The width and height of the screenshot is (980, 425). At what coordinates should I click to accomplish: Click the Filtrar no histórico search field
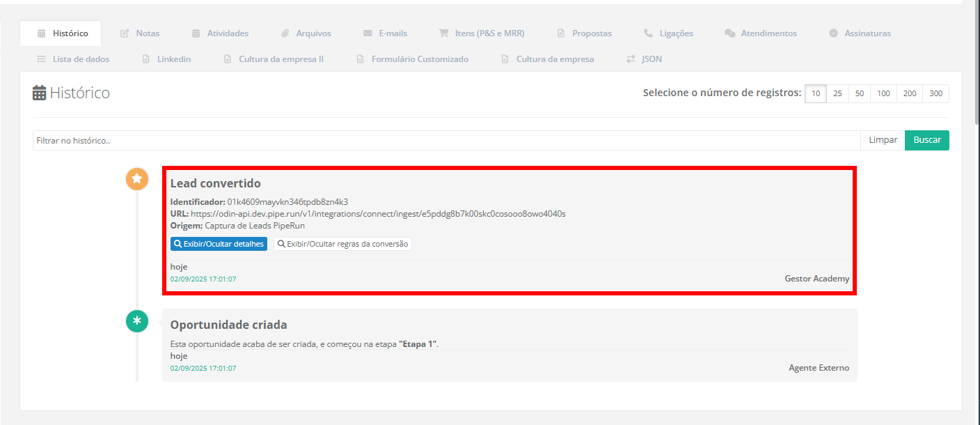[x=445, y=140]
